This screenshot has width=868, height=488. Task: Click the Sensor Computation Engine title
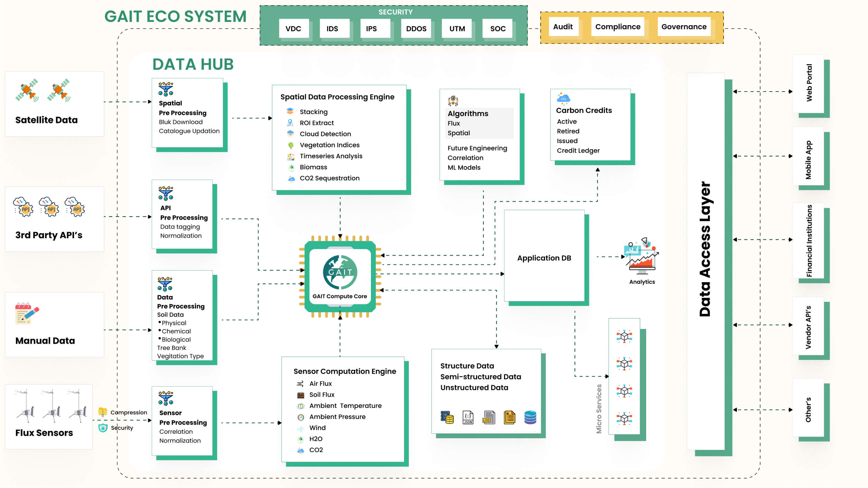tap(345, 371)
